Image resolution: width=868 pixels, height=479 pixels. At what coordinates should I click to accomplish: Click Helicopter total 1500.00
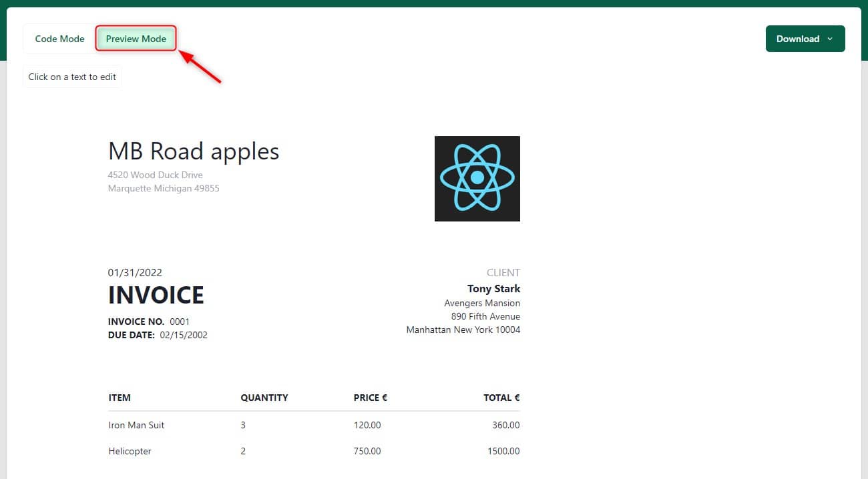click(503, 451)
